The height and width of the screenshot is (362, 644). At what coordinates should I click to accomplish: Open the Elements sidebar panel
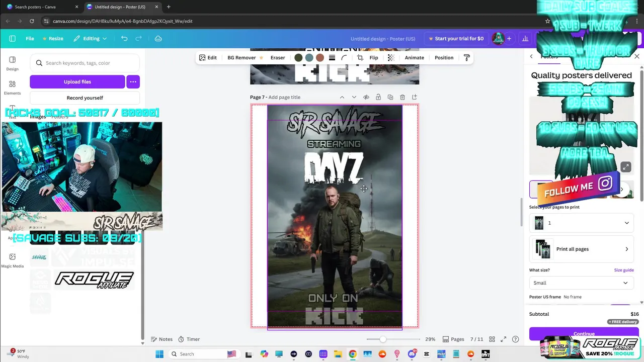point(13,87)
